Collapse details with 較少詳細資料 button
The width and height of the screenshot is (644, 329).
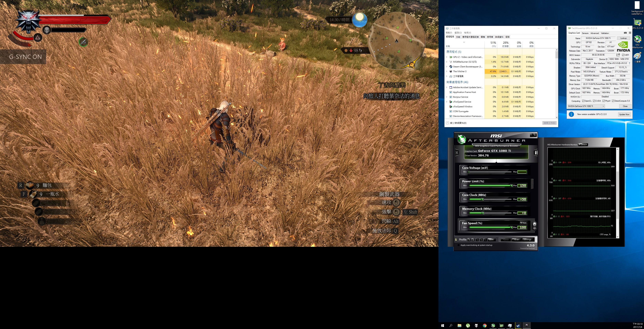click(456, 123)
